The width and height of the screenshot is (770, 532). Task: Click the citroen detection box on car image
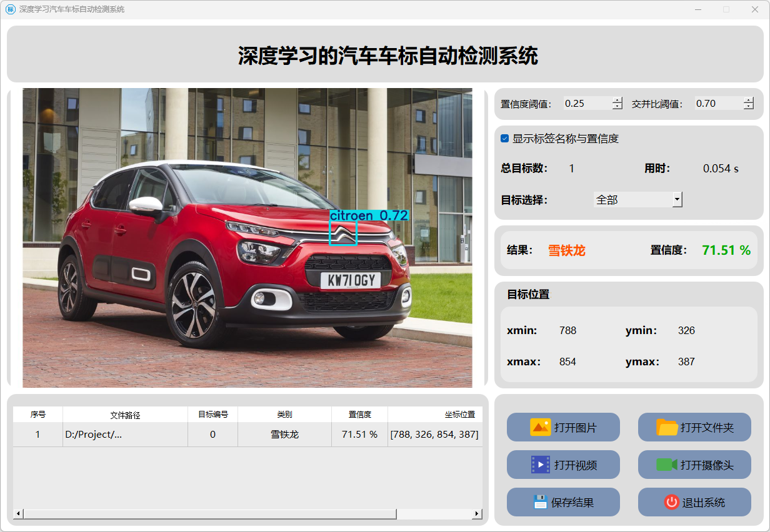pos(343,234)
